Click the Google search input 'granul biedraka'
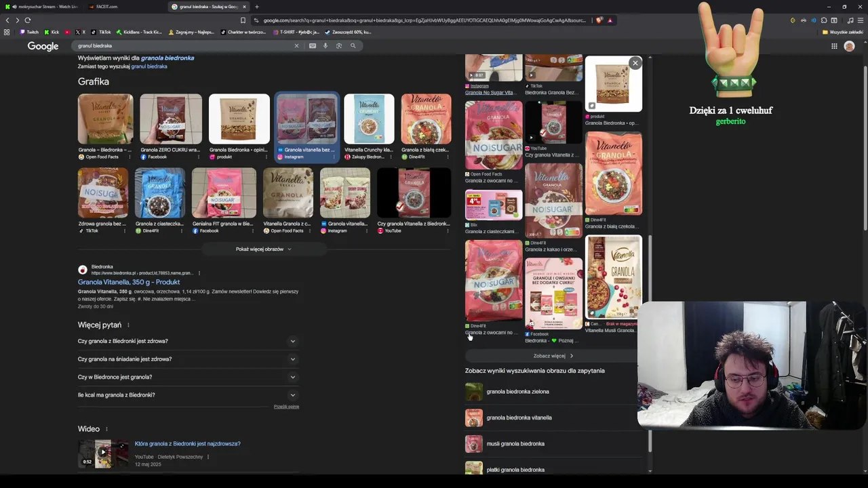This screenshot has height=488, width=868. [x=183, y=46]
